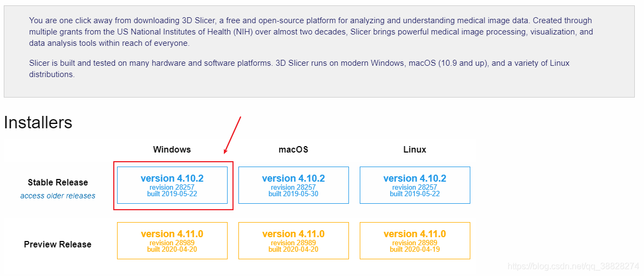This screenshot has height=276, width=644.
Task: Download Linux stable version 4.10.2
Action: 415,185
